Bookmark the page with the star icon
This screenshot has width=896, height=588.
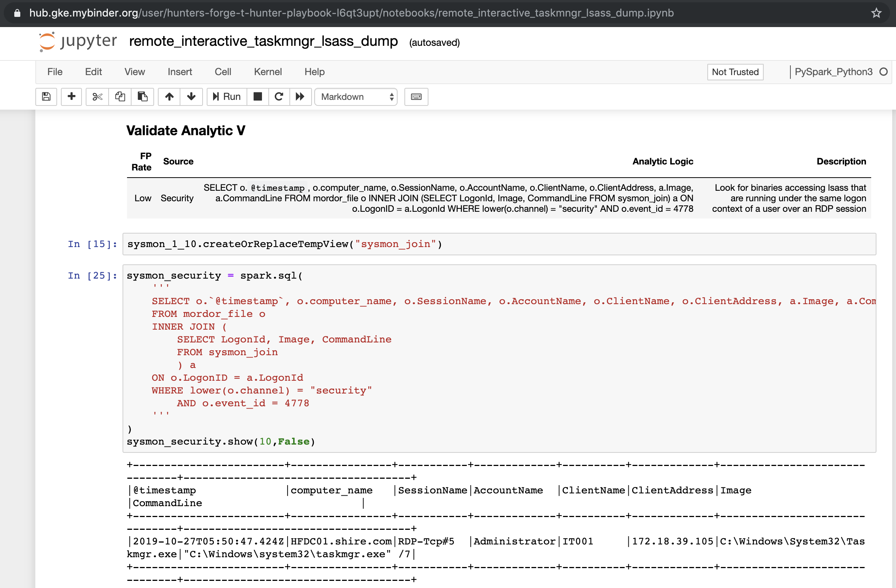click(876, 13)
